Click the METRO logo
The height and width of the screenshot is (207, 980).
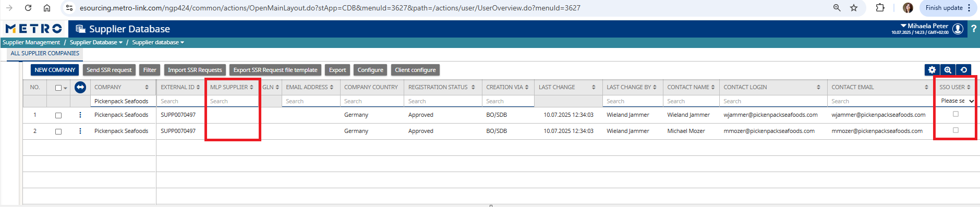coord(34,29)
